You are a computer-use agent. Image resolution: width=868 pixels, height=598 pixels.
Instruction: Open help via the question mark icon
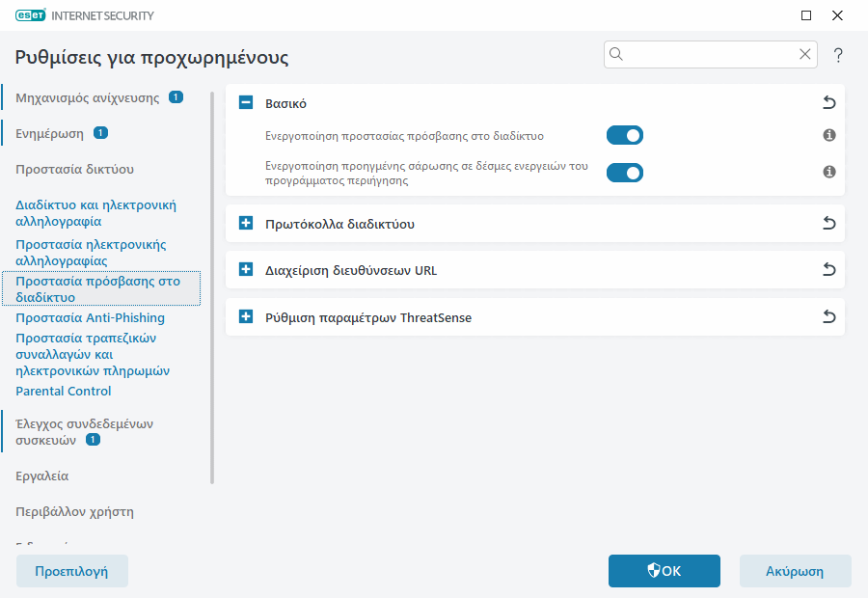click(838, 55)
